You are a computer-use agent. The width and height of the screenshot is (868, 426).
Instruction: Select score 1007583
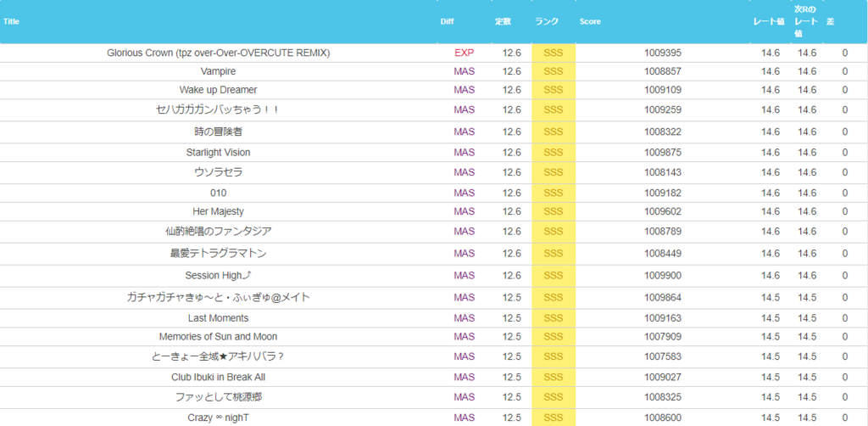pyautogui.click(x=663, y=356)
